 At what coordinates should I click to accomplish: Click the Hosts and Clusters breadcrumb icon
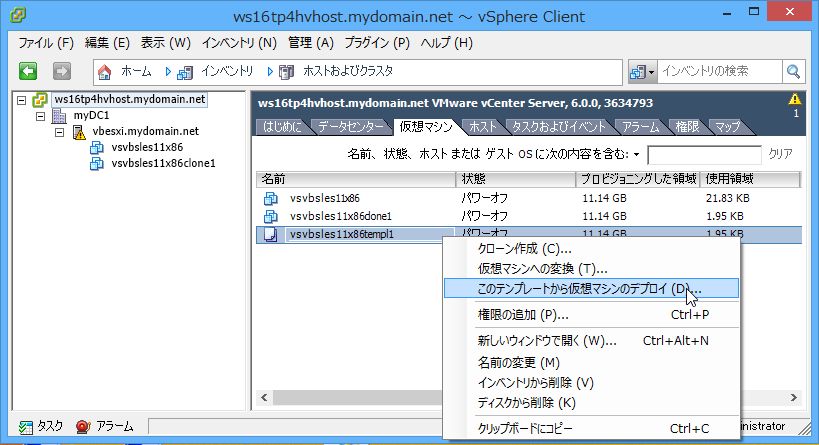(x=286, y=72)
